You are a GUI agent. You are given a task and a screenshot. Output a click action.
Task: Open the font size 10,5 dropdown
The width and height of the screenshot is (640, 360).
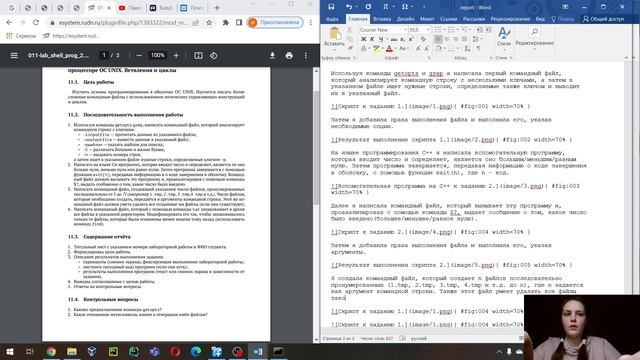427,30
